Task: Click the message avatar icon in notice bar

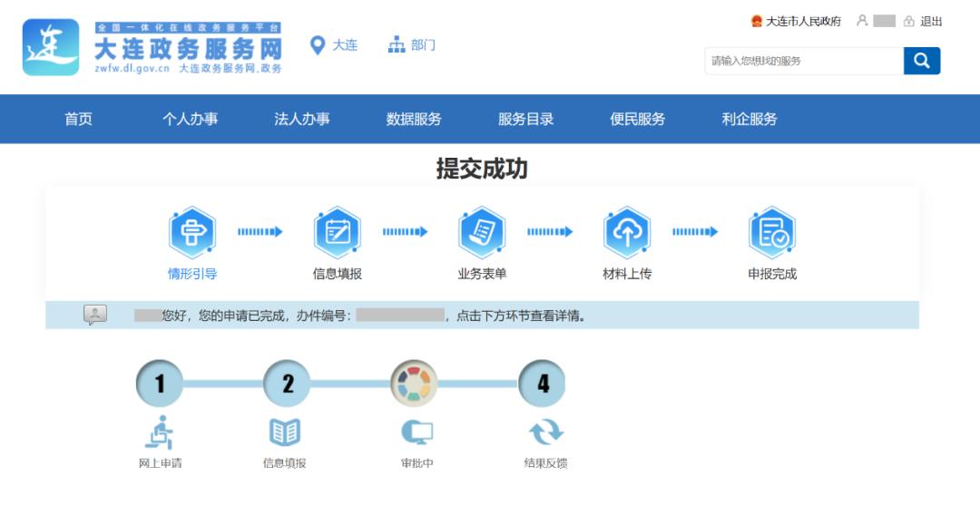Action: pyautogui.click(x=95, y=315)
